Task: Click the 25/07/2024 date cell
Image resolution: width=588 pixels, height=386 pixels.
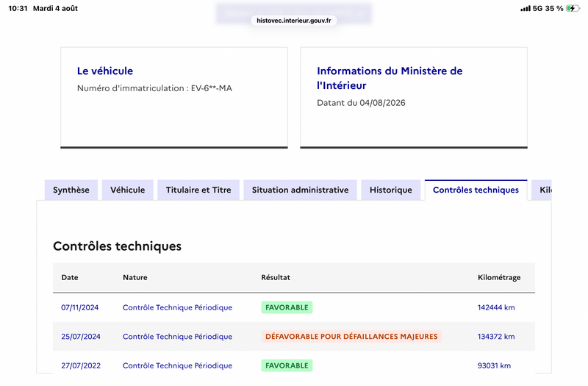Action: click(81, 337)
